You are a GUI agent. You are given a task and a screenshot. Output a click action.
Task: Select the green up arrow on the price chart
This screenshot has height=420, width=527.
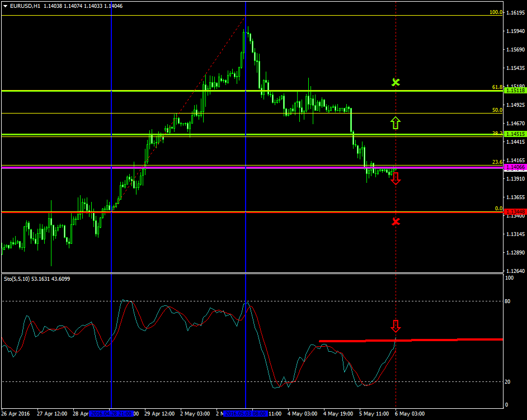pyautogui.click(x=396, y=122)
